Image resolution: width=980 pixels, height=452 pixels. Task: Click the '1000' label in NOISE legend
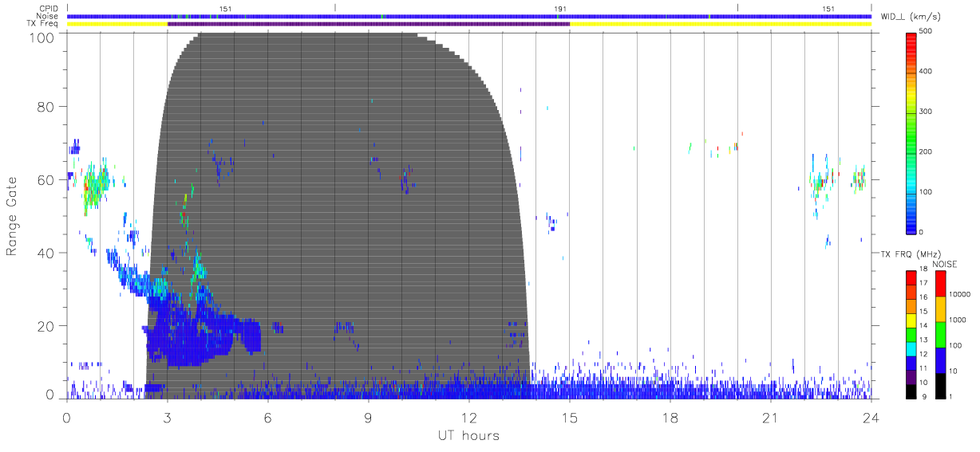[958, 320]
